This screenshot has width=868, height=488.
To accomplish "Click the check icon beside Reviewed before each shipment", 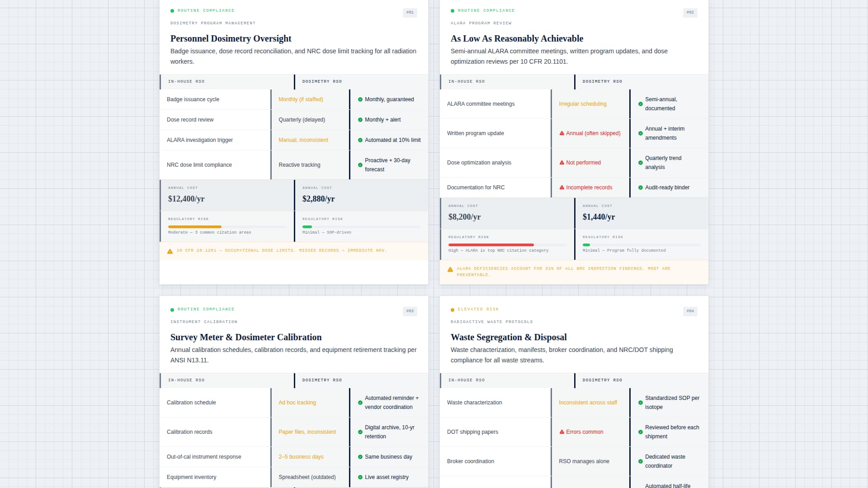I will point(641,432).
